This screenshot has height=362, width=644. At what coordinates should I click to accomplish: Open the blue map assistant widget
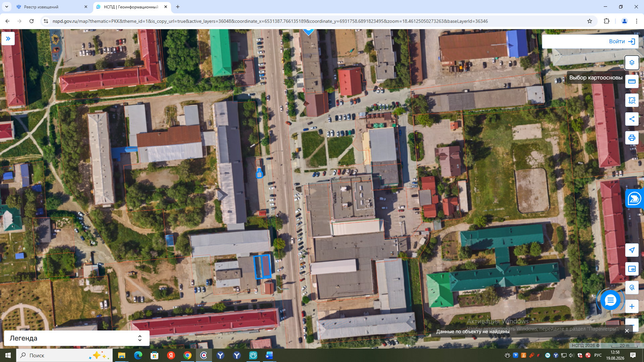coord(634,198)
